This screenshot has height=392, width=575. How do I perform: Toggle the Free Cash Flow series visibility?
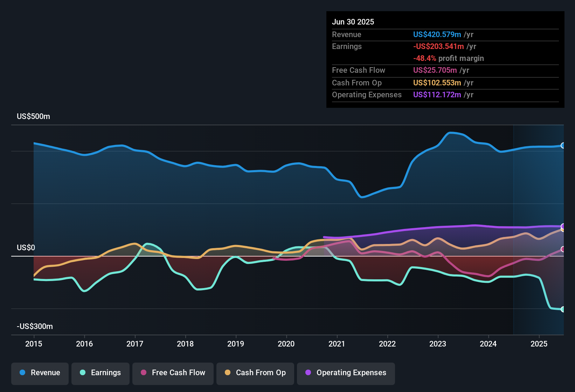pos(173,373)
